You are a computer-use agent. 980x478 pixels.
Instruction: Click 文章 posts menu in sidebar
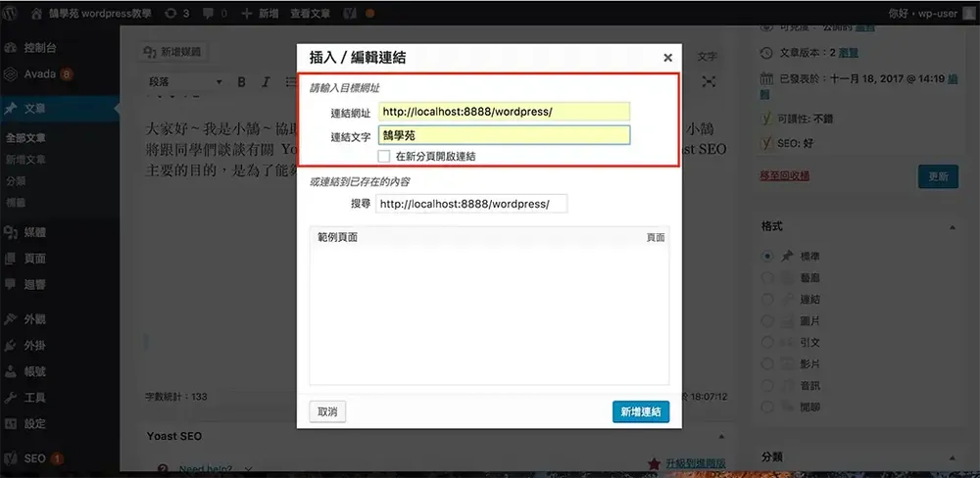pos(60,109)
